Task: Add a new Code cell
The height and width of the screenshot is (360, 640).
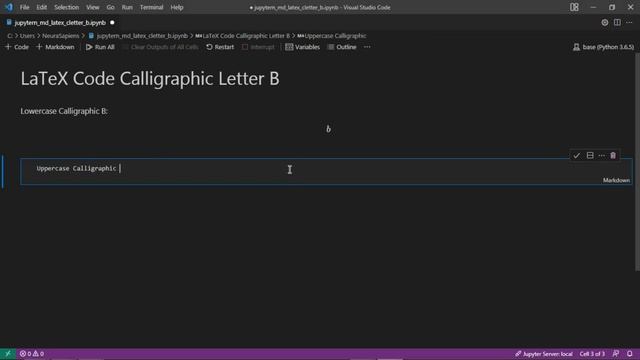Action: click(x=17, y=47)
